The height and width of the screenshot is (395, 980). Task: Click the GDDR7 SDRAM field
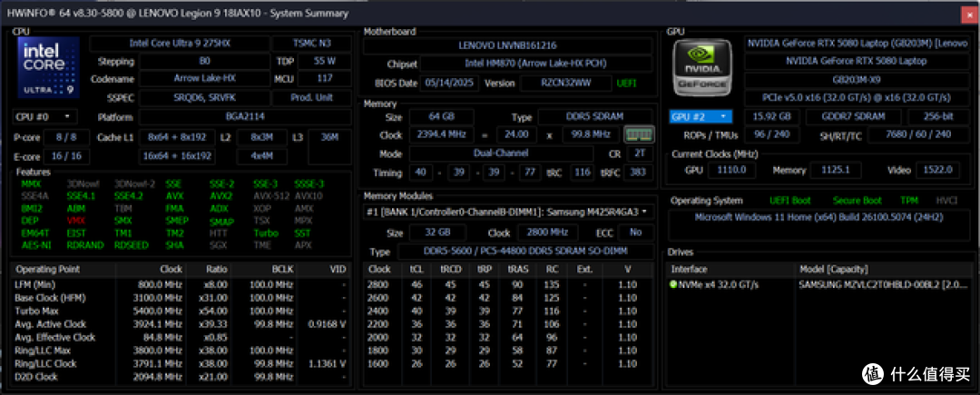point(854,117)
